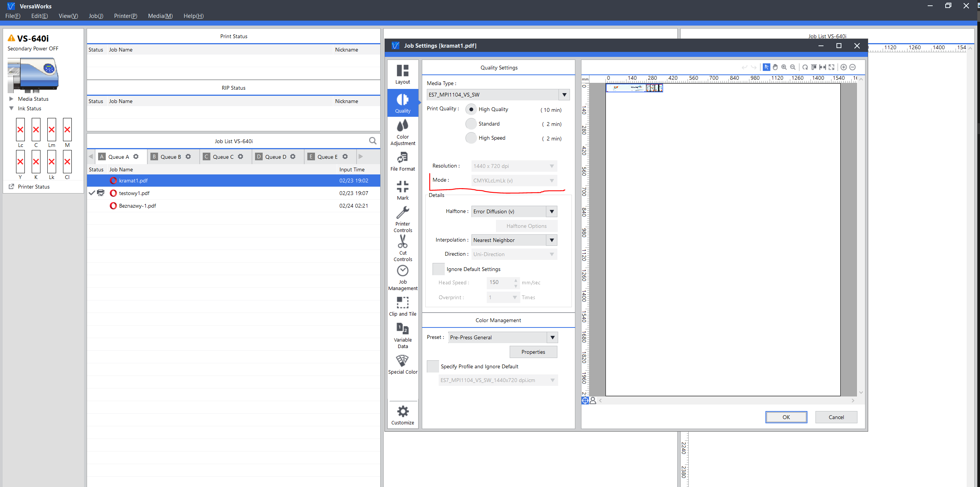The height and width of the screenshot is (487, 980).
Task: Select the kramat1.pdf job row
Action: tap(233, 181)
